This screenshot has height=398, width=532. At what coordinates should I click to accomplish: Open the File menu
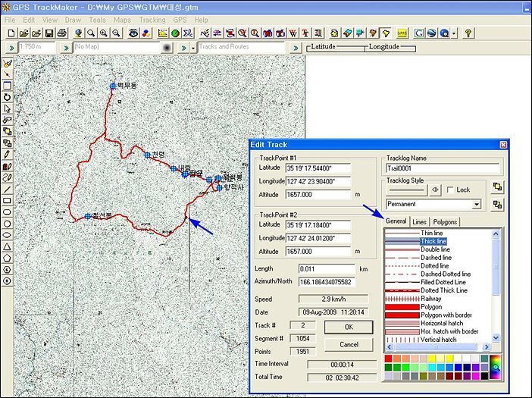coord(10,20)
